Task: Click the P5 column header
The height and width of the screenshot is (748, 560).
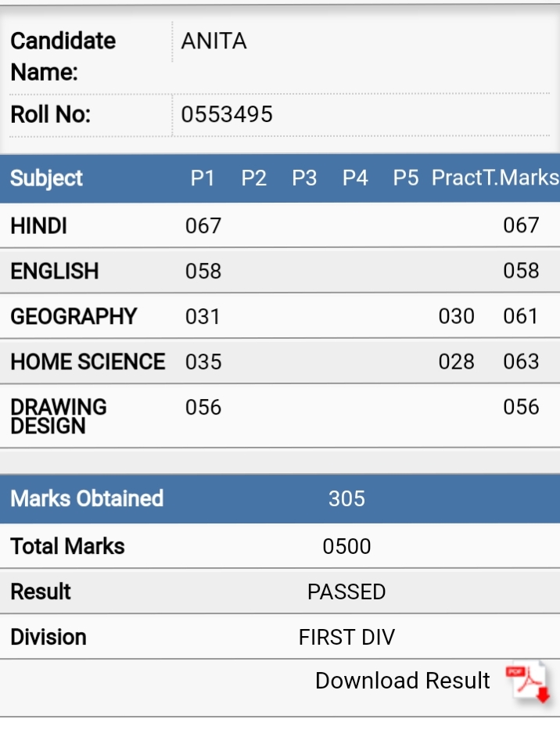Action: pyautogui.click(x=405, y=178)
